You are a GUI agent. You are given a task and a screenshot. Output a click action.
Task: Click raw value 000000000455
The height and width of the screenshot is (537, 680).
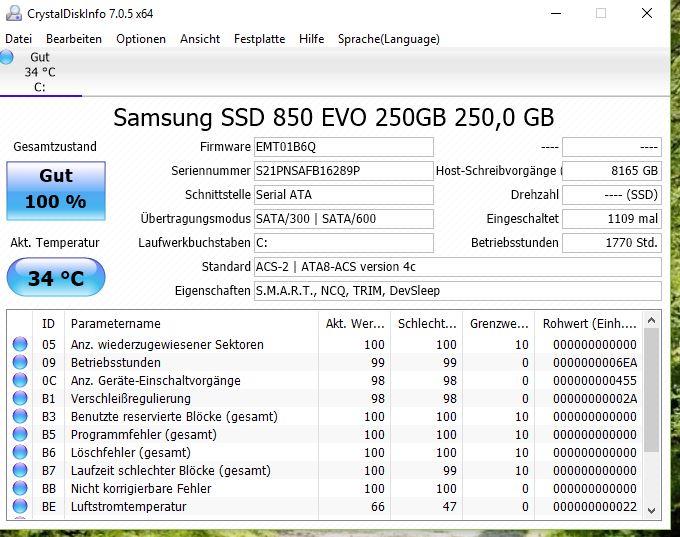(595, 380)
